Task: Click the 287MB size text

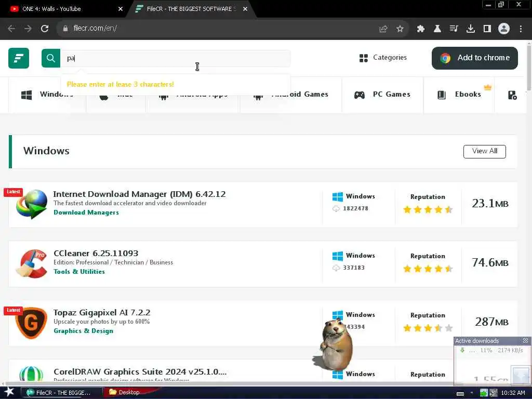Action: [x=491, y=322]
